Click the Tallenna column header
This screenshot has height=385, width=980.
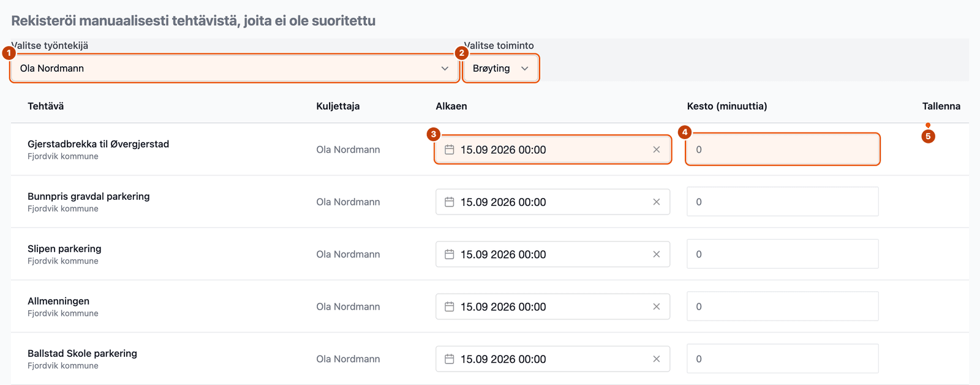coord(941,106)
